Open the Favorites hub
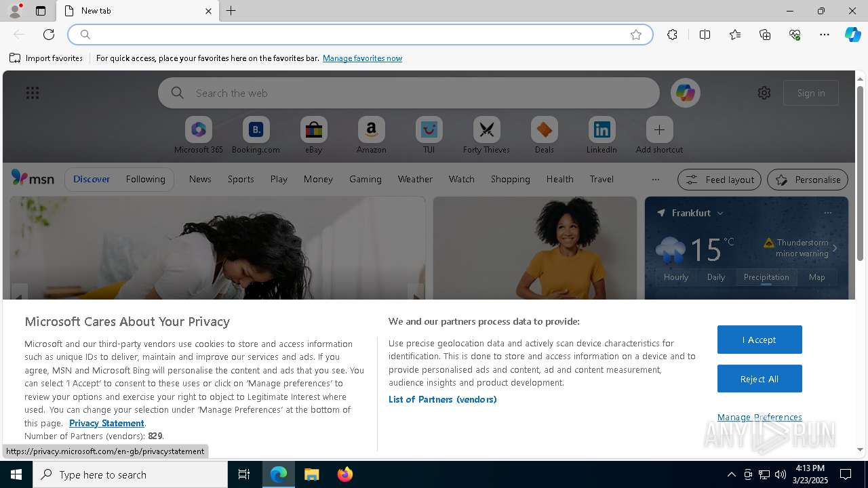Viewport: 868px width, 488px height. click(x=735, y=35)
